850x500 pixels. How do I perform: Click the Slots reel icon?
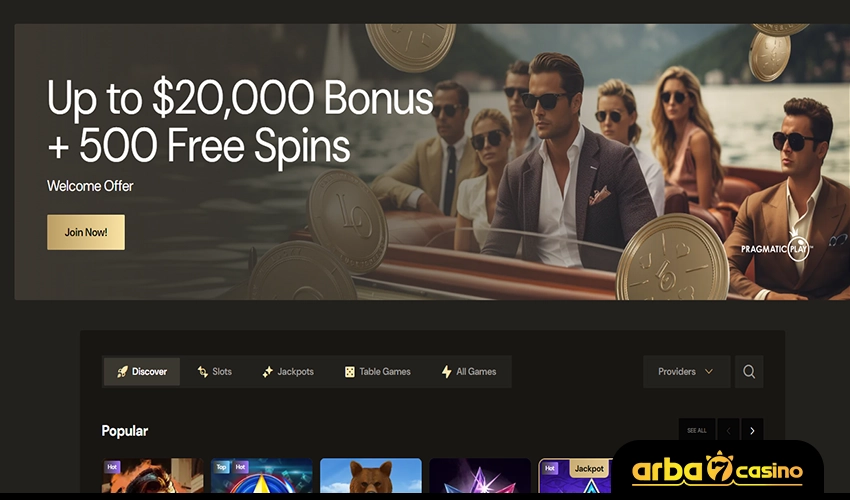pyautogui.click(x=203, y=371)
